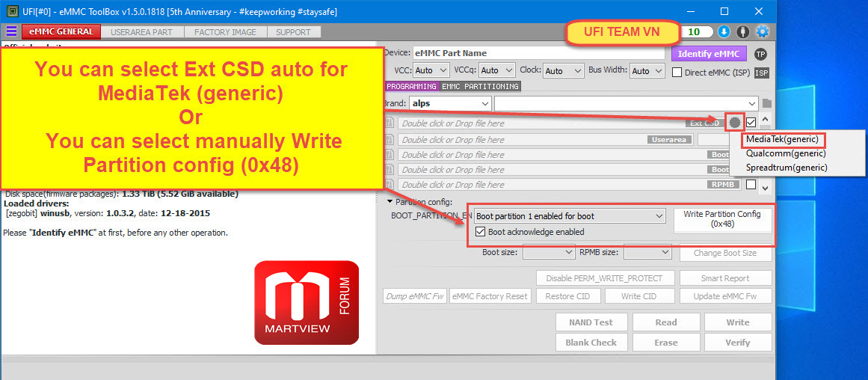Start the NAND Test
868x380 pixels.
(591, 322)
